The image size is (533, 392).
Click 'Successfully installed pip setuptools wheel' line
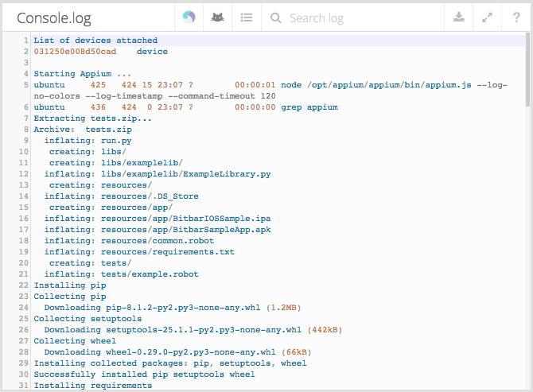(x=144, y=375)
